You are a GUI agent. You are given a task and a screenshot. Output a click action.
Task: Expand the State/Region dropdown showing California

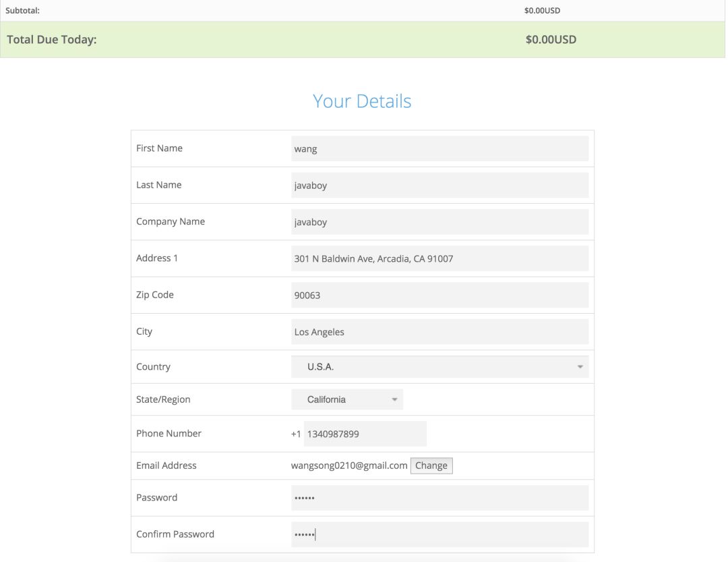[347, 399]
